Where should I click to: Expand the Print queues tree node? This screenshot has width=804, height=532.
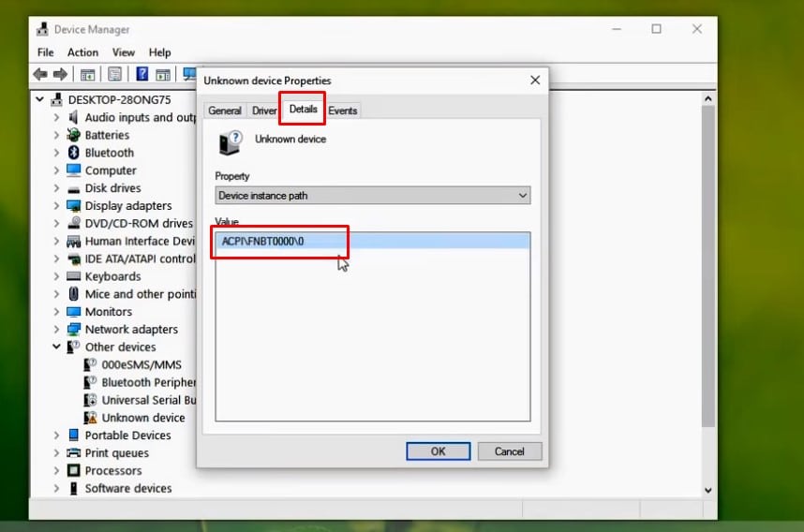click(x=56, y=453)
